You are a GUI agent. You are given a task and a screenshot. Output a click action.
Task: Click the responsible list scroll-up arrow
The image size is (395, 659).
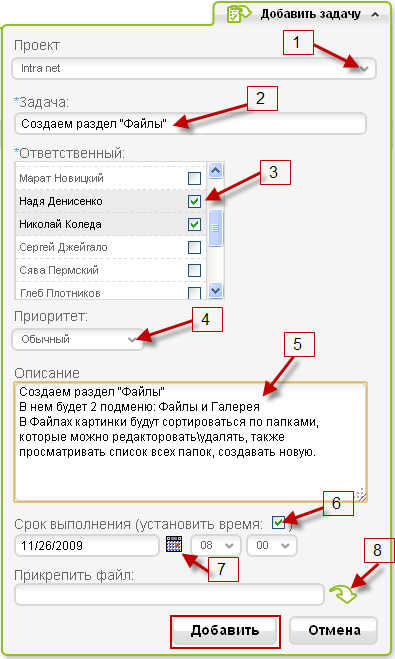pos(216,170)
